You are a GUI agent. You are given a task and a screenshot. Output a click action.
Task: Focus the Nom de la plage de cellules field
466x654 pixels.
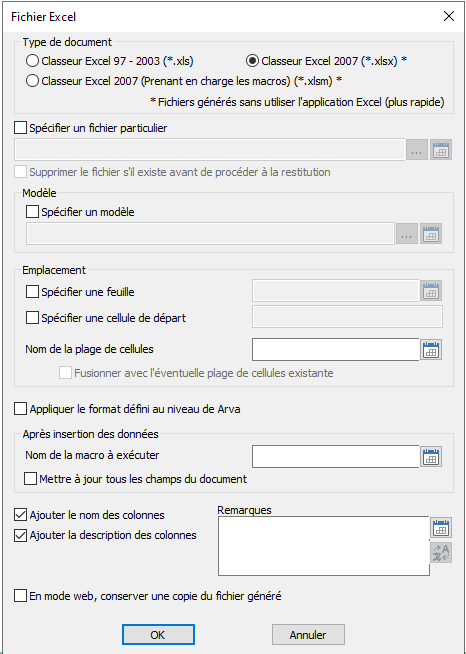point(335,349)
